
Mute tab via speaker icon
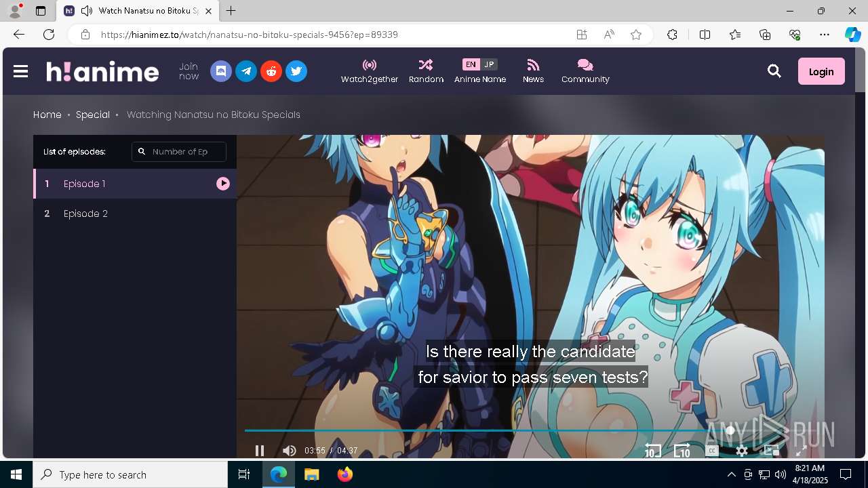point(87,11)
